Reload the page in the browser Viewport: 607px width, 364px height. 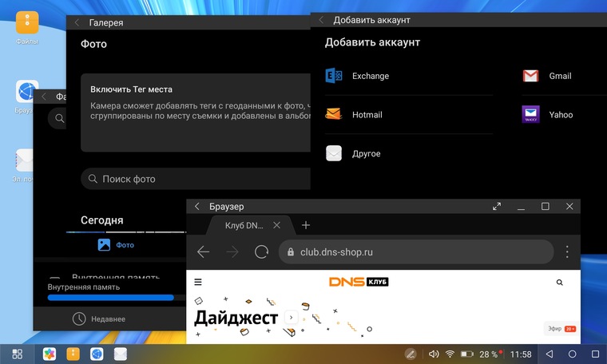[x=261, y=252]
